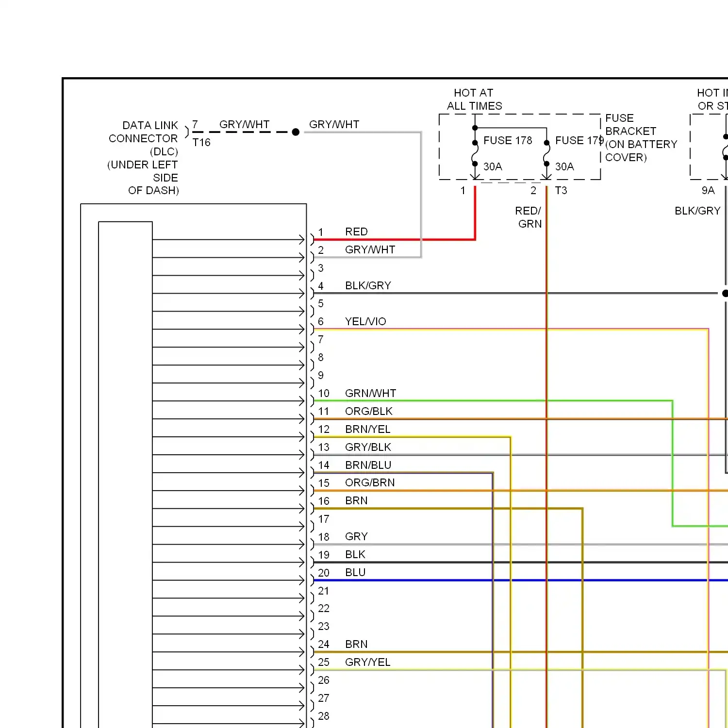Image resolution: width=728 pixels, height=728 pixels.
Task: Select the FUSE 179 label
Action: [x=579, y=140]
